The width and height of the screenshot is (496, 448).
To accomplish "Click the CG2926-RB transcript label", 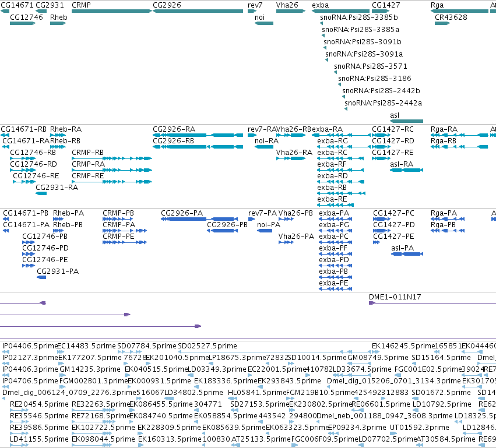I will (x=173, y=141).
